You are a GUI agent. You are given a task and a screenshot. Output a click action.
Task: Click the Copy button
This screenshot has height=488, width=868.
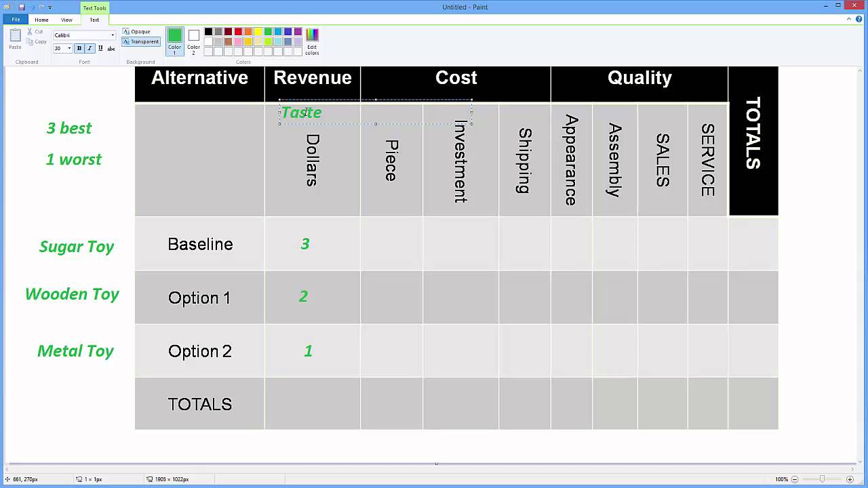pyautogui.click(x=37, y=42)
